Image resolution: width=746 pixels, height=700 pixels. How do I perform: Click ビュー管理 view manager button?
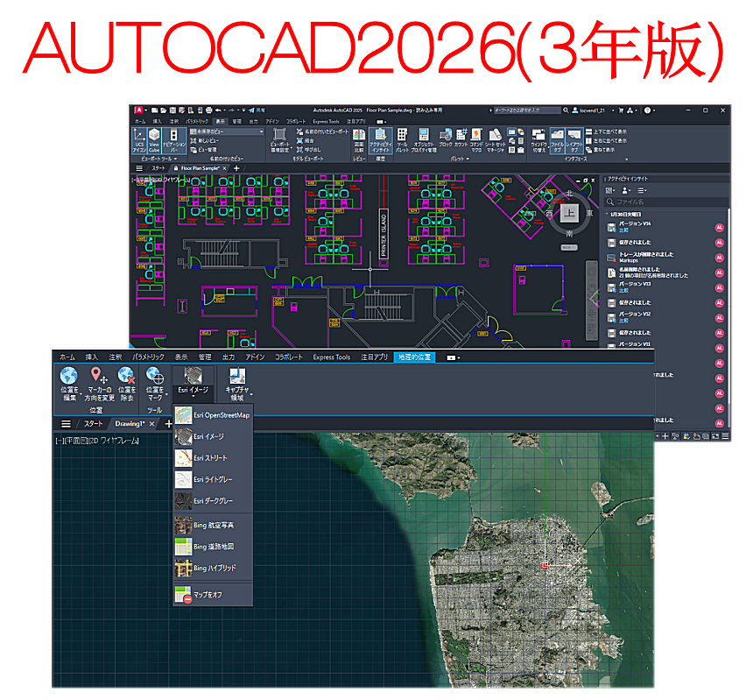[204, 150]
